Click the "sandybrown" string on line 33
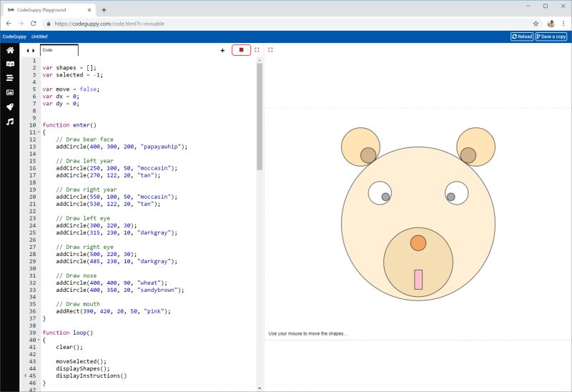Image resolution: width=572 pixels, height=392 pixels. click(x=157, y=290)
